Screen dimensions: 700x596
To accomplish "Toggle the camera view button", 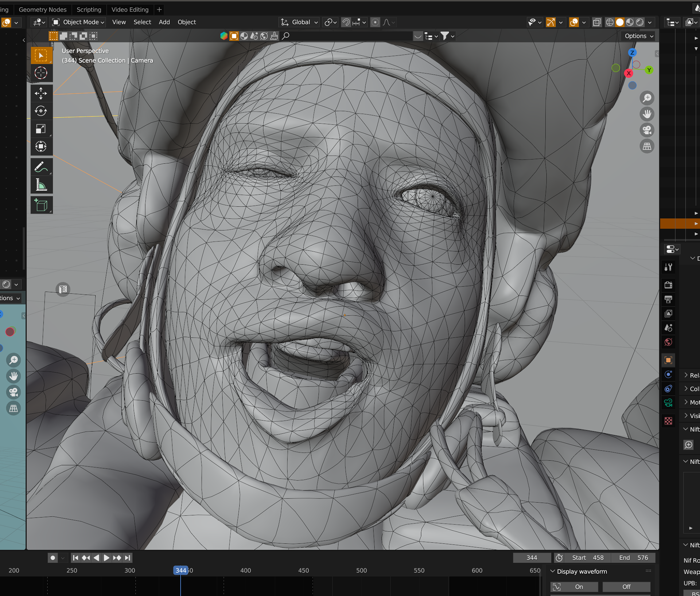I will point(647,130).
